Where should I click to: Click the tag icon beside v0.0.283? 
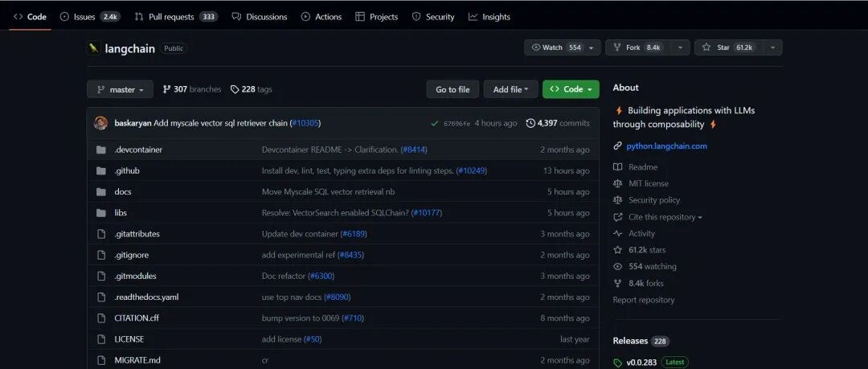pos(618,363)
